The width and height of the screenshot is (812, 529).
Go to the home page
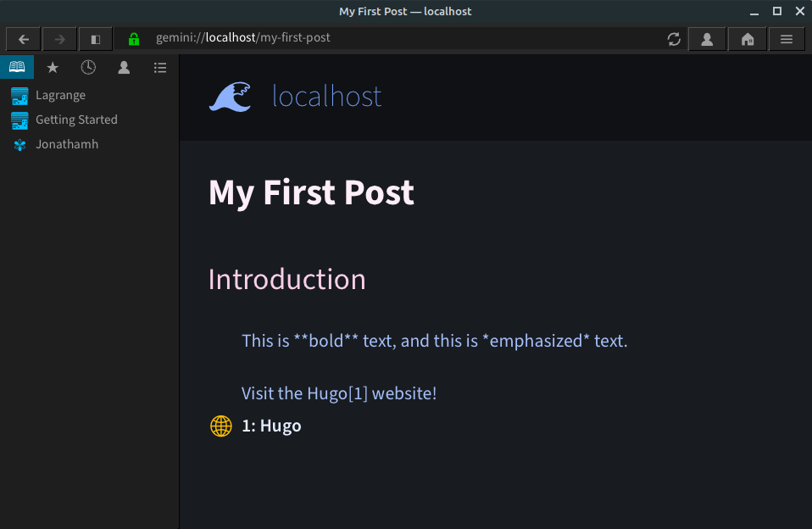pyautogui.click(x=748, y=39)
